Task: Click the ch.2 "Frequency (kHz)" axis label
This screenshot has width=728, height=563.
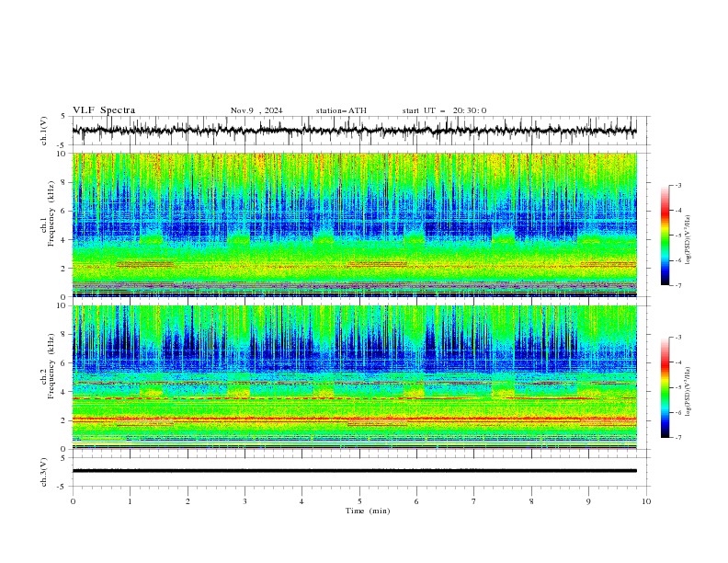Action: (51, 364)
